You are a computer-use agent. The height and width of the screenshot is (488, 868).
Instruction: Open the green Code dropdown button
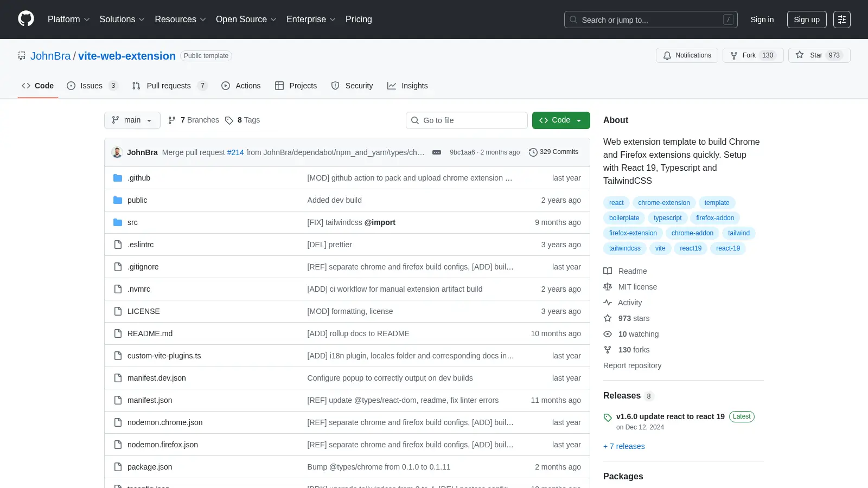click(x=561, y=120)
